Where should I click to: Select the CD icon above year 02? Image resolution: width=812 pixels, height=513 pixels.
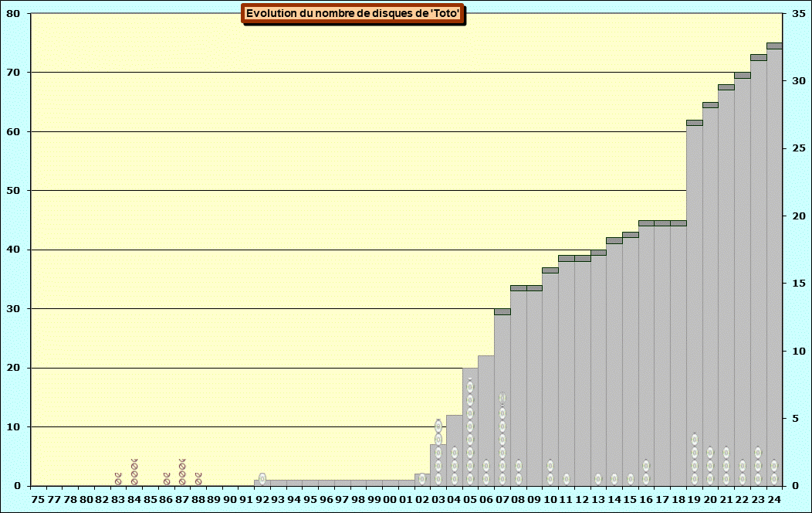pos(422,479)
